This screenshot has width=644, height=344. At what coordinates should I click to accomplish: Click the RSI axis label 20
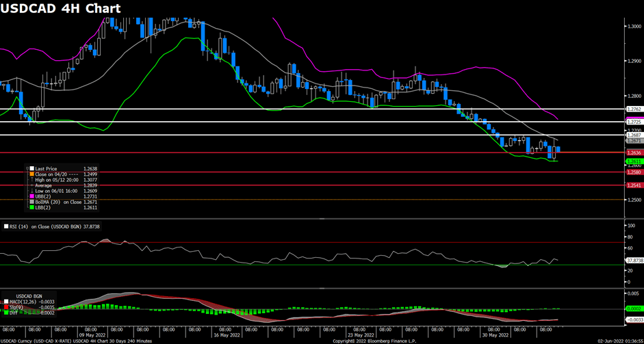click(x=630, y=271)
